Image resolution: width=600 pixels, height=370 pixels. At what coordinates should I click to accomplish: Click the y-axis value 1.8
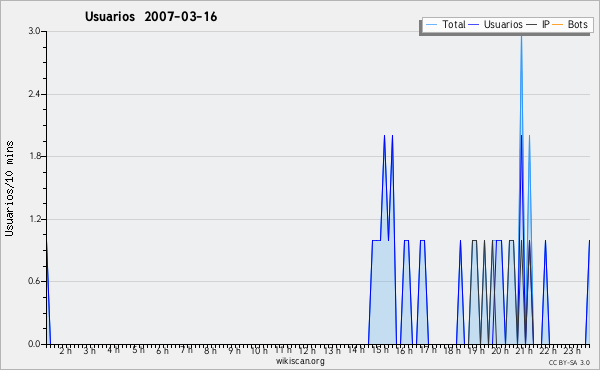pos(34,156)
